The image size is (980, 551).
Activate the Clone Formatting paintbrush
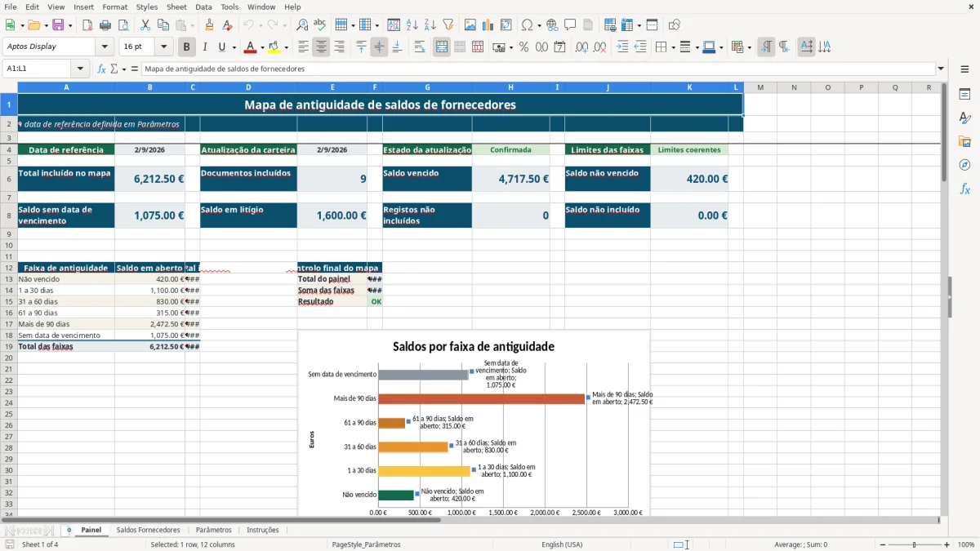[209, 25]
